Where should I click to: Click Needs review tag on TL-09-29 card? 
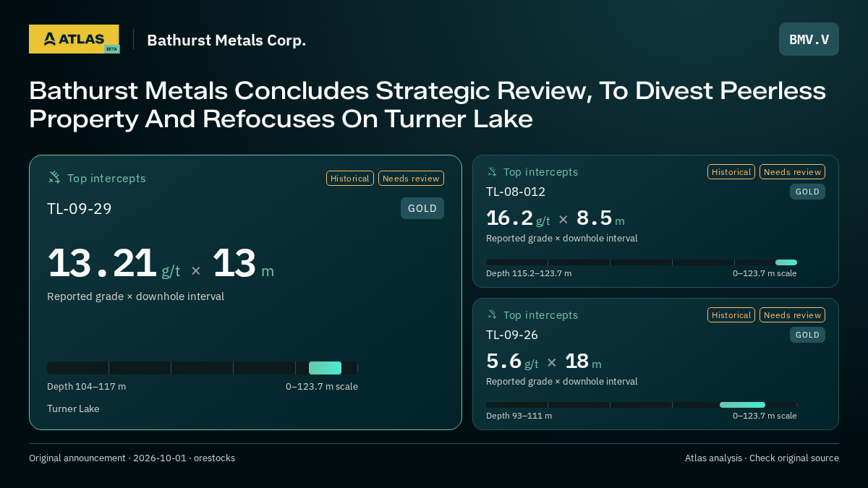[x=411, y=178]
